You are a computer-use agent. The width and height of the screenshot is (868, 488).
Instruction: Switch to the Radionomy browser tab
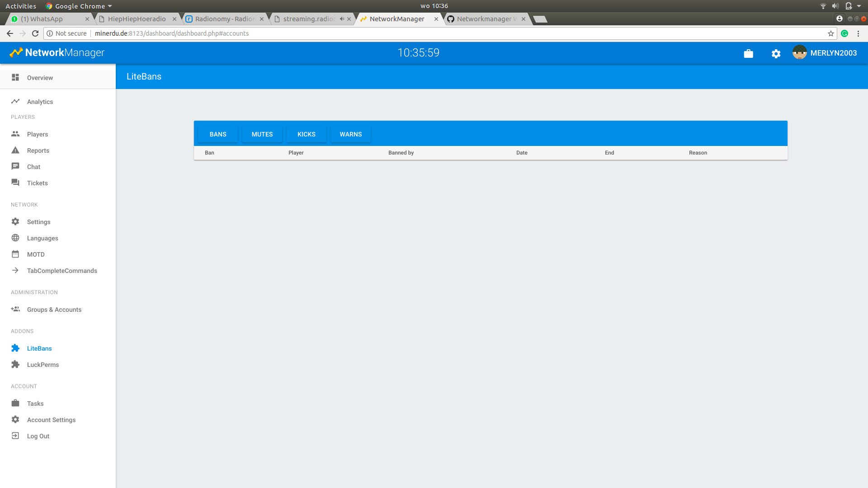(x=225, y=19)
